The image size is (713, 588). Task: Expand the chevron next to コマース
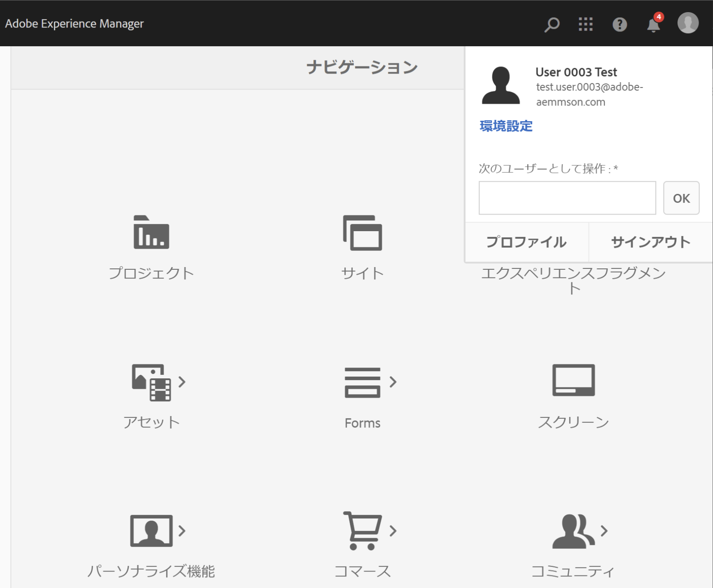point(393,531)
